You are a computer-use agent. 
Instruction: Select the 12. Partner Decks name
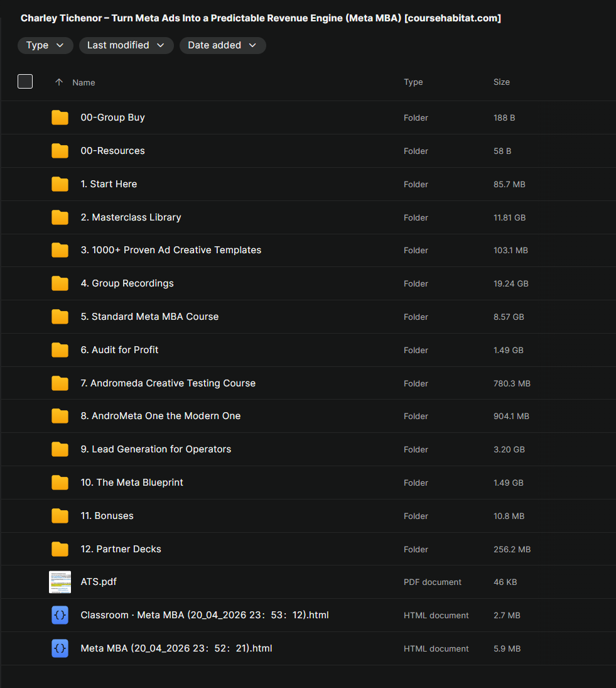(121, 549)
